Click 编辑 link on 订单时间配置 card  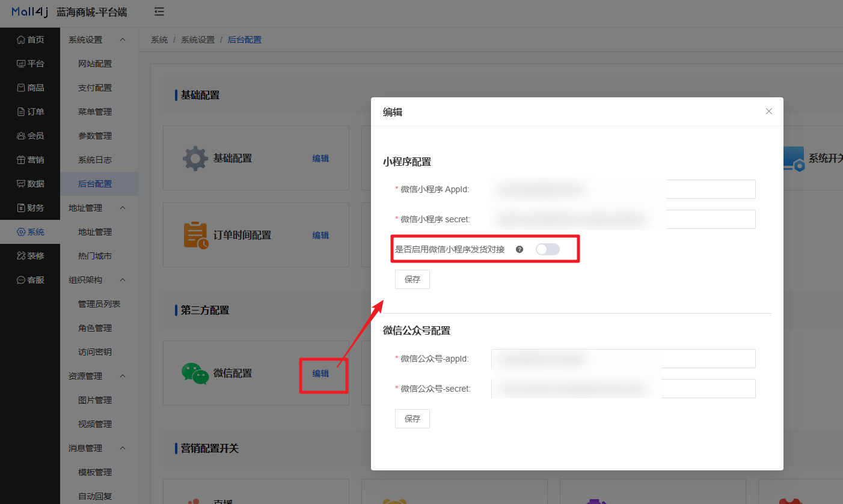320,235
